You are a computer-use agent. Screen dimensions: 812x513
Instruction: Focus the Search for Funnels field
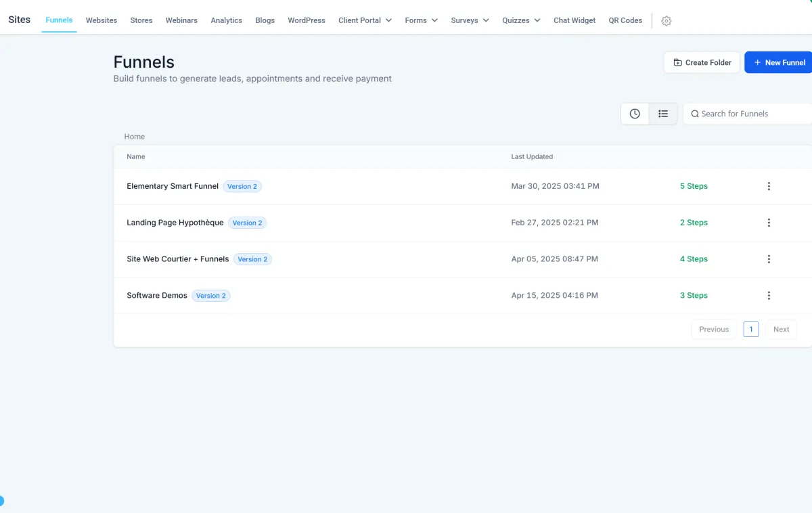pos(748,114)
